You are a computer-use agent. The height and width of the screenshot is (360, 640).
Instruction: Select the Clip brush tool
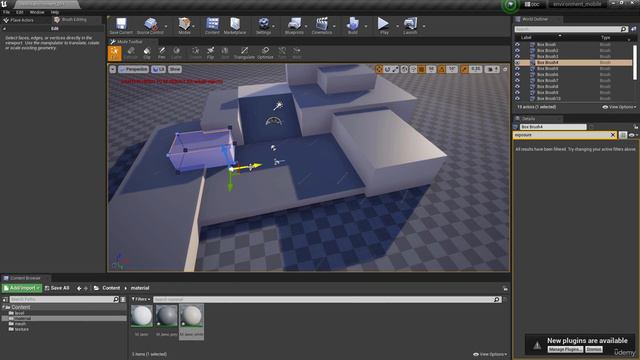click(147, 53)
